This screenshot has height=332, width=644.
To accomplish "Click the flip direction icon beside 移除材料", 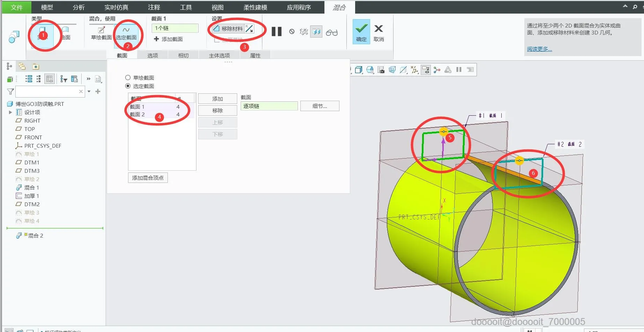I will pyautogui.click(x=249, y=29).
